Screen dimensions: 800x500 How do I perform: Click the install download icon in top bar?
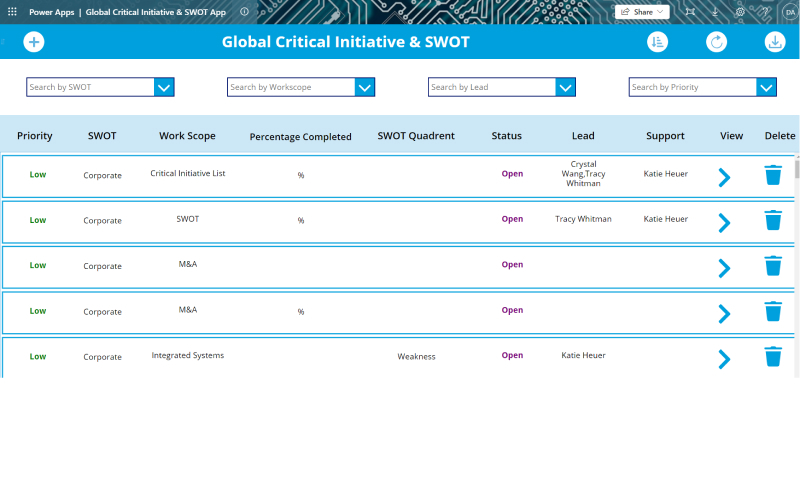coord(715,12)
